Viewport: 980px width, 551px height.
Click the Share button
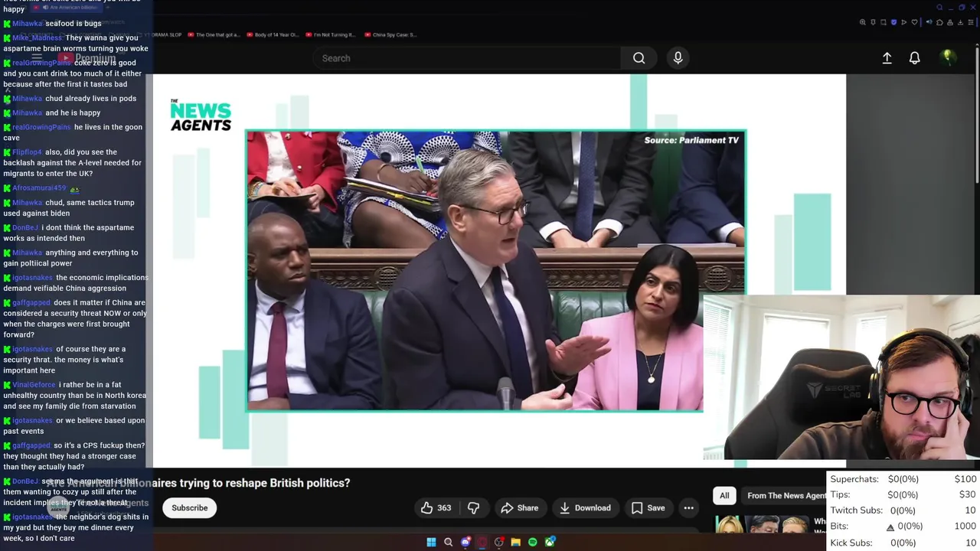click(520, 508)
